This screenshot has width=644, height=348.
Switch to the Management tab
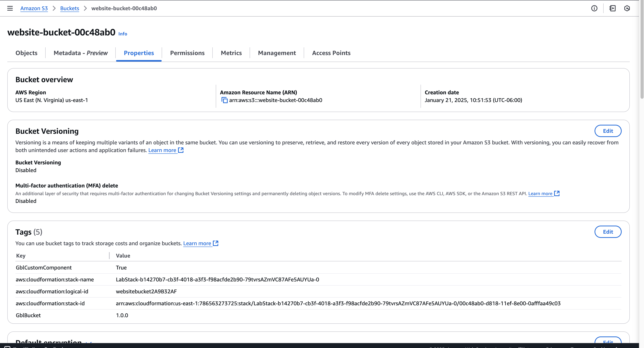click(277, 53)
